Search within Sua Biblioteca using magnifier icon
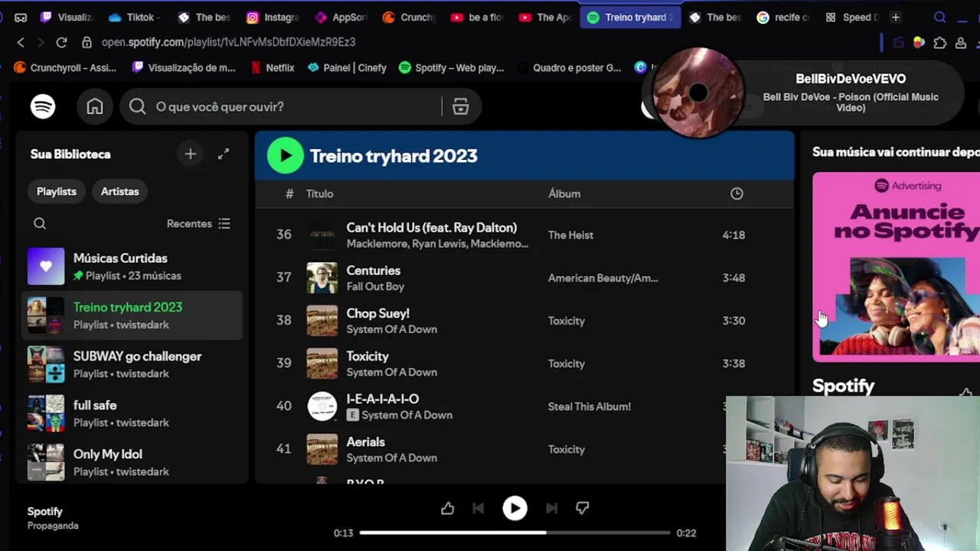 click(40, 223)
